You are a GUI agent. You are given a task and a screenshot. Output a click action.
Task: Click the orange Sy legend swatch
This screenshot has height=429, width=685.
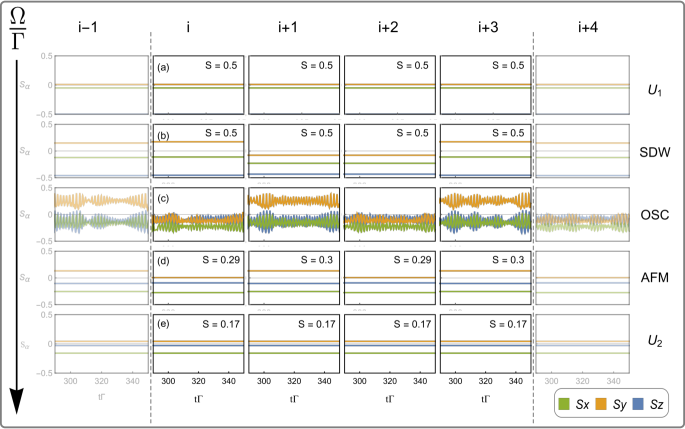point(601,404)
